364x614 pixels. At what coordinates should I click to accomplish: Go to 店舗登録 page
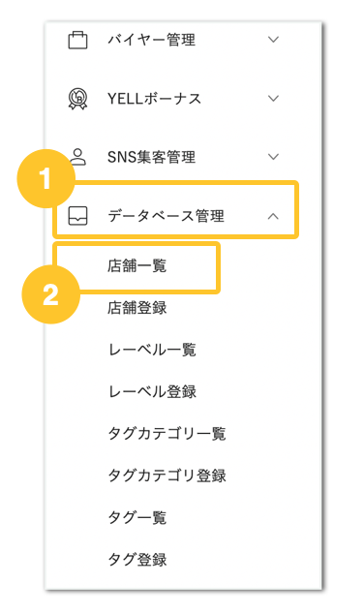(x=137, y=307)
